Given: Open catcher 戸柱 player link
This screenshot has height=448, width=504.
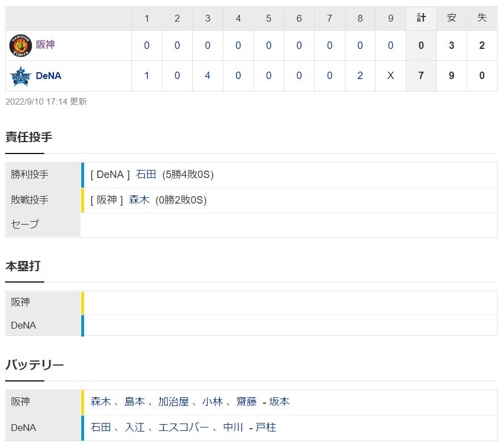Looking at the screenshot, I should tap(266, 428).
